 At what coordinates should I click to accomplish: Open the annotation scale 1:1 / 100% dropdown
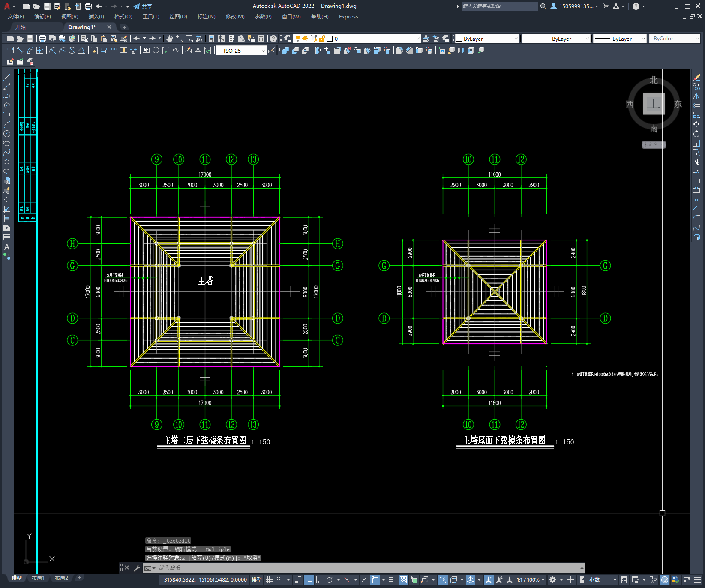point(531,580)
